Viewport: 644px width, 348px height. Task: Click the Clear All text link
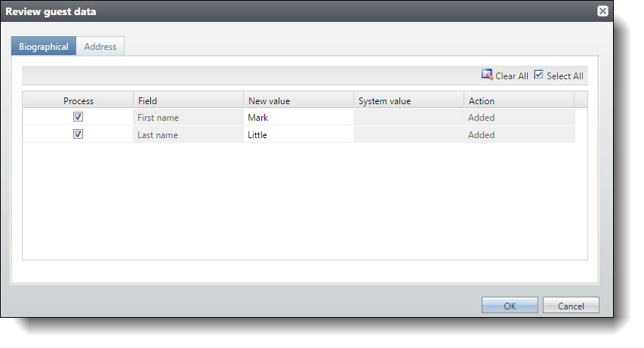(x=512, y=76)
